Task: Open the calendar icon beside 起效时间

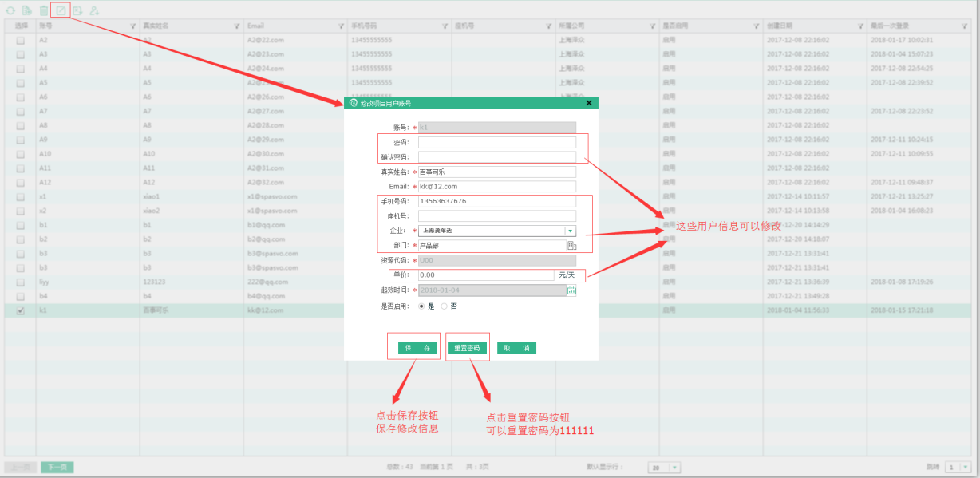Action: 571,290
